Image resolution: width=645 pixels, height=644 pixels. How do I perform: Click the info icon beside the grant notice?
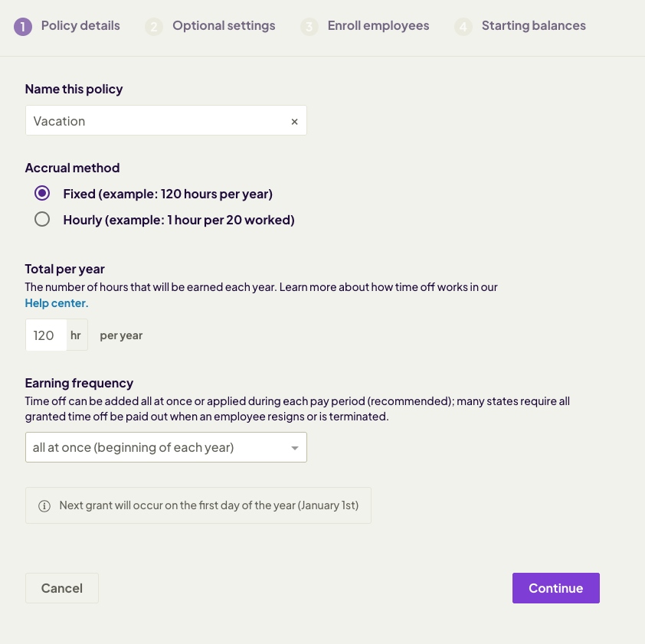(44, 505)
